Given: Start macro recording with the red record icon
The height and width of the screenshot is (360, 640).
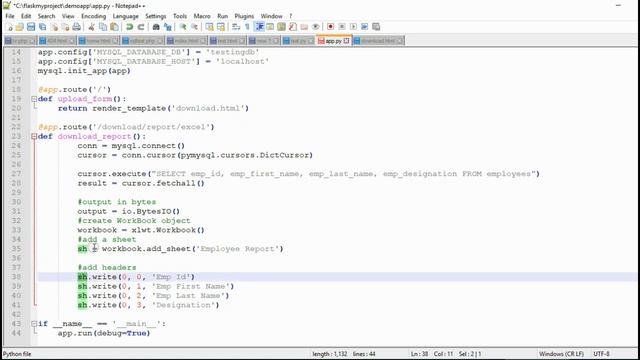Looking at the screenshot, I should point(330,27).
